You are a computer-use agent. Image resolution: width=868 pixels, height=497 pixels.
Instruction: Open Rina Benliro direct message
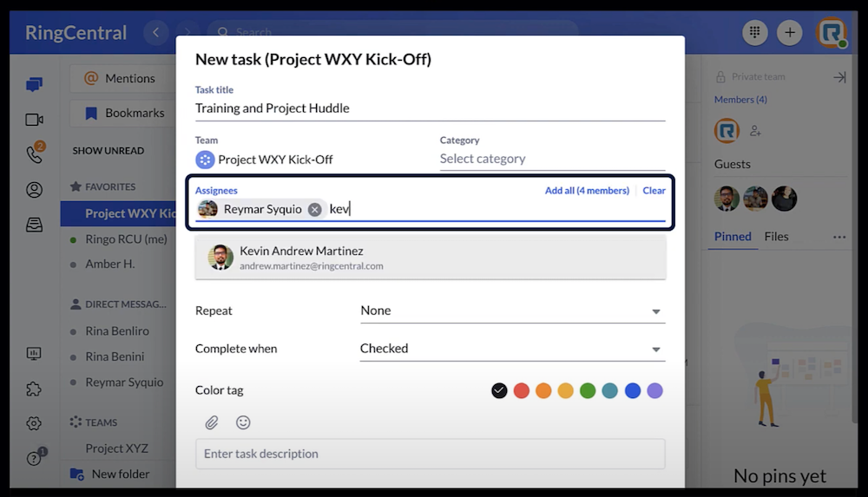click(x=118, y=331)
